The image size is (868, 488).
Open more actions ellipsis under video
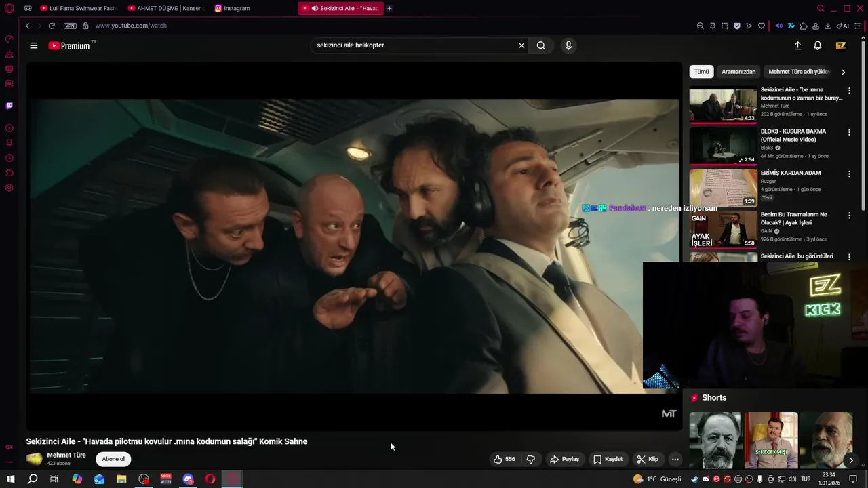(675, 459)
